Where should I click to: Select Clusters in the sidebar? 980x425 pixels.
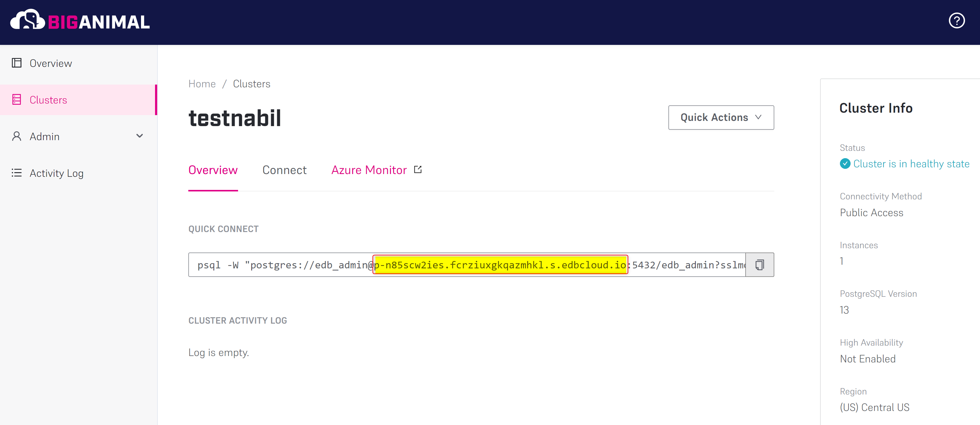78,100
